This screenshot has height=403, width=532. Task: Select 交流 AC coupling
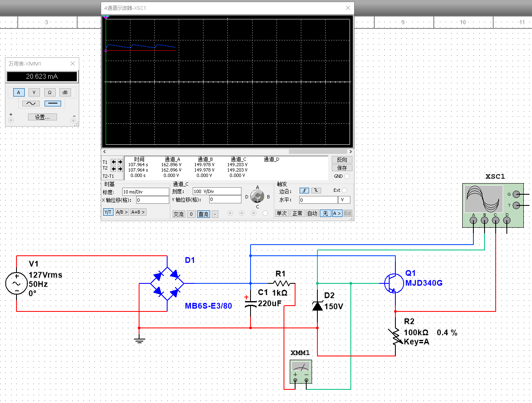coord(179,214)
